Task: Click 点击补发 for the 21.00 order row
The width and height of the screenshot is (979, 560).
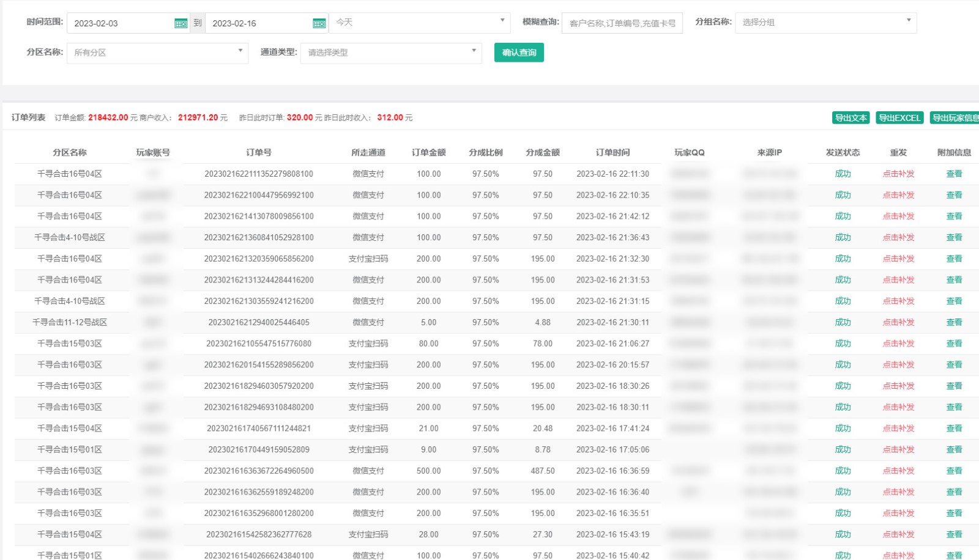Action: coord(898,429)
